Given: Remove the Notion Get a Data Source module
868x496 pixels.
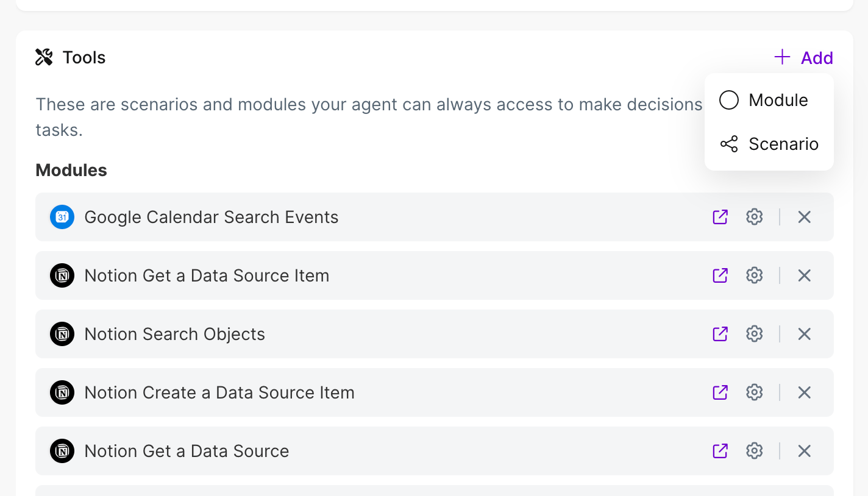Looking at the screenshot, I should tap(805, 451).
